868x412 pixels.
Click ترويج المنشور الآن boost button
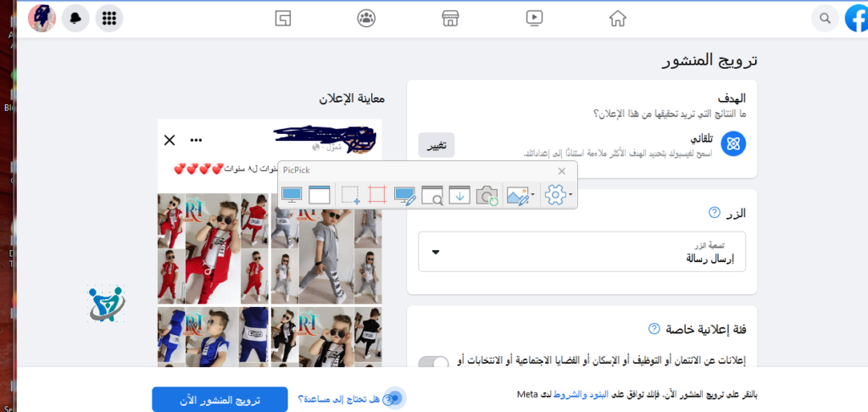220,399
